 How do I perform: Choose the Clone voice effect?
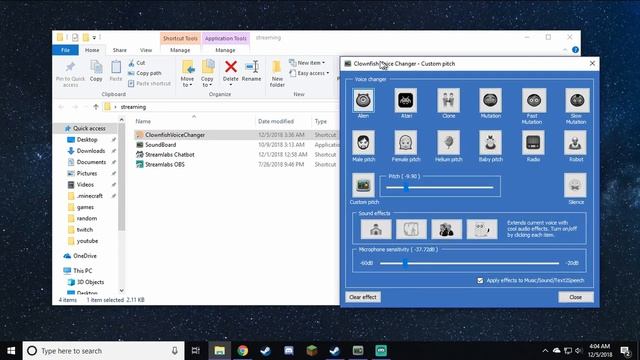(x=448, y=100)
